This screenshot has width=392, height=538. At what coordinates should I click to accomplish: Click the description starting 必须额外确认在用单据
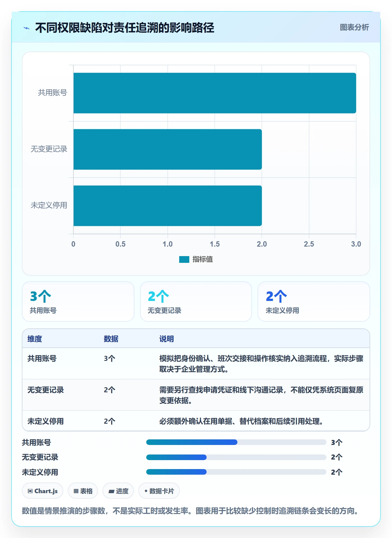(241, 421)
